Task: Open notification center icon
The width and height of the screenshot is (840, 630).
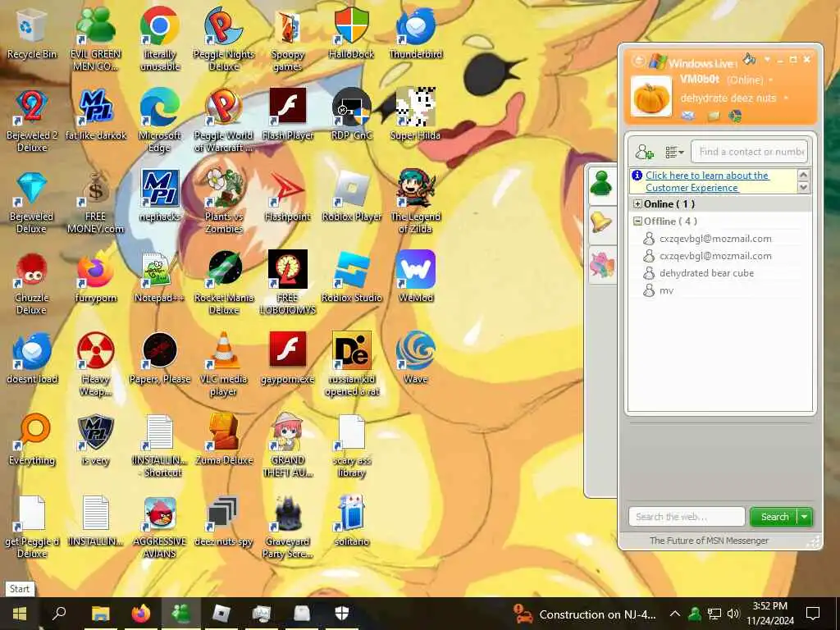Action: [813, 614]
